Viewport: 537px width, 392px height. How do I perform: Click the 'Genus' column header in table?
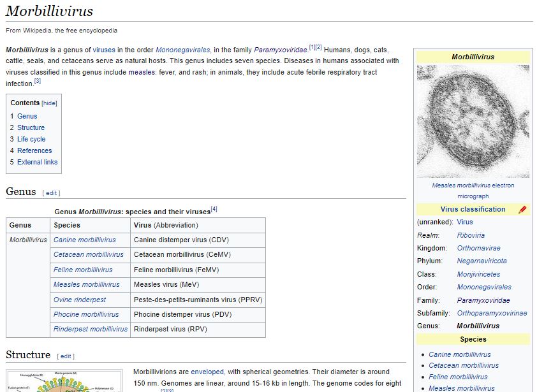coord(28,225)
